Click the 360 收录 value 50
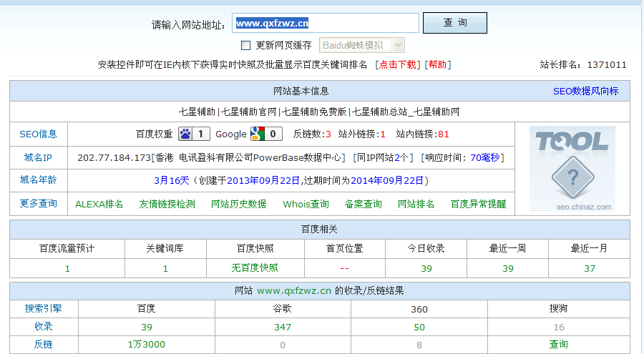The image size is (644, 354). pos(419,328)
